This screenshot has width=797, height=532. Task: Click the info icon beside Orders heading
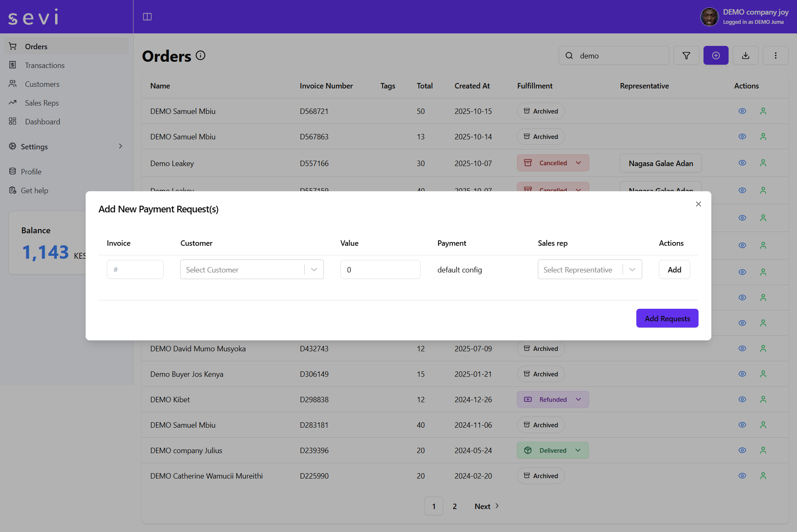pos(201,55)
